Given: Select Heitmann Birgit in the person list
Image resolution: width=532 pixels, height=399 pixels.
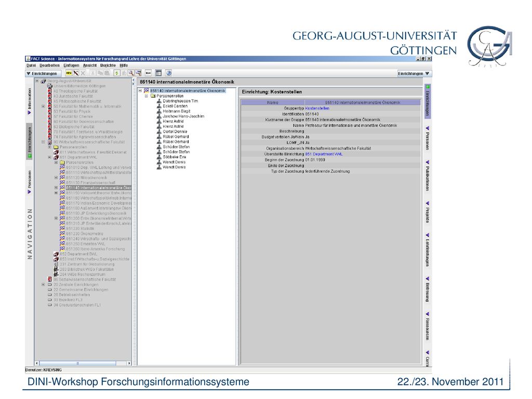Looking at the screenshot, I should pos(177,111).
